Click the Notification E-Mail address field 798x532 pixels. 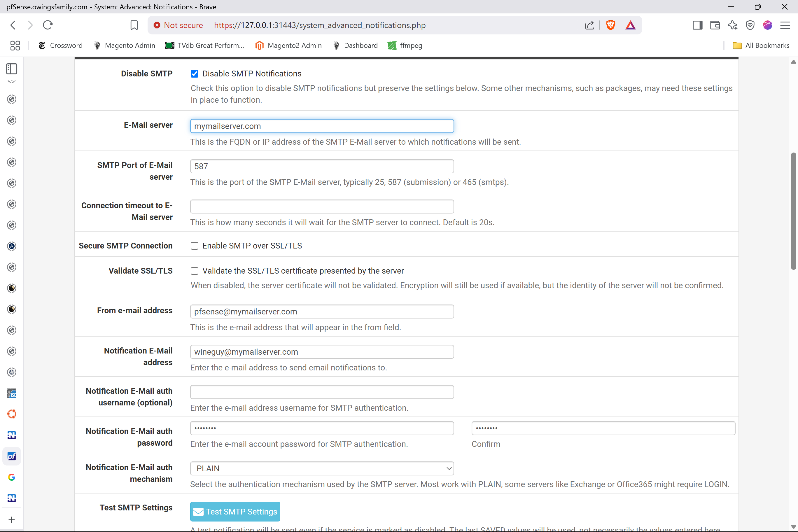(322, 352)
